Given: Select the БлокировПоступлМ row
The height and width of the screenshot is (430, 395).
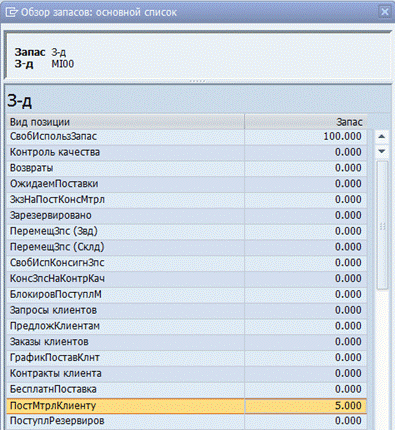Looking at the screenshot, I should point(187,294).
